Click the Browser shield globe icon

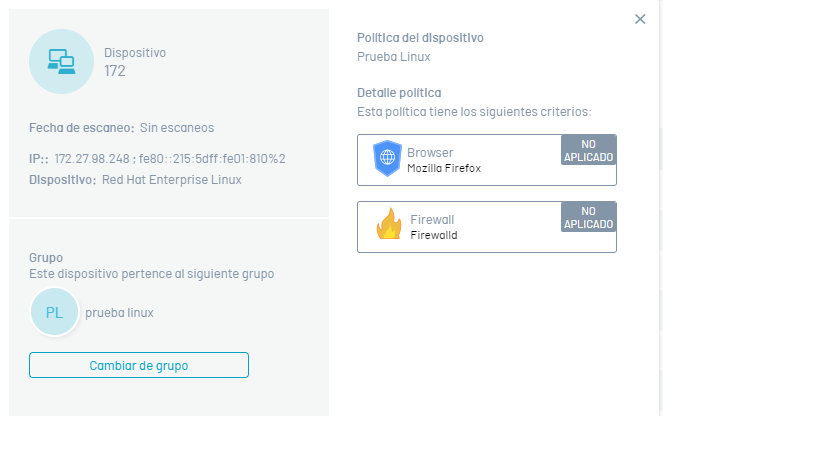tap(387, 158)
